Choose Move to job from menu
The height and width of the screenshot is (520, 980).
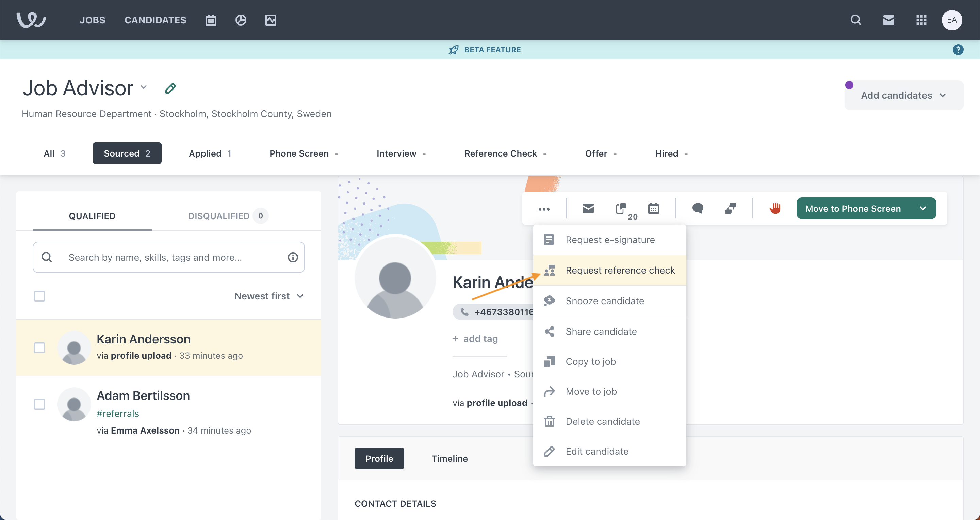(609, 391)
